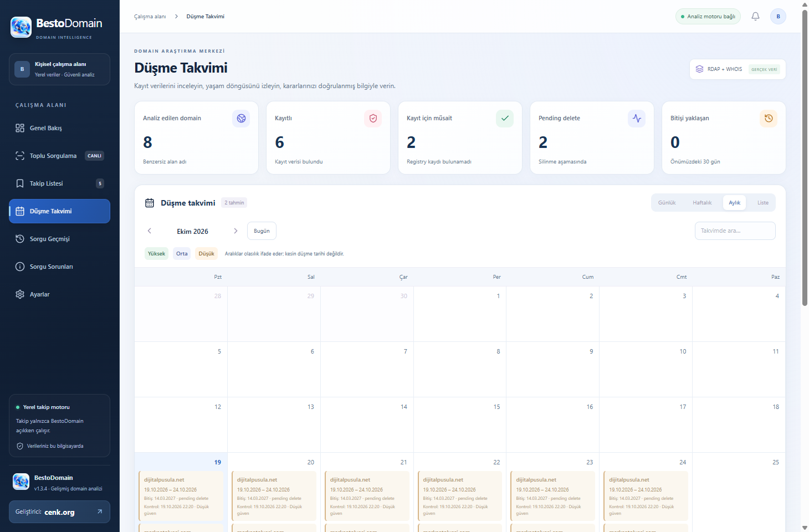The height and width of the screenshot is (532, 809).
Task: Switch to the Haftalık view tab
Action: point(702,203)
